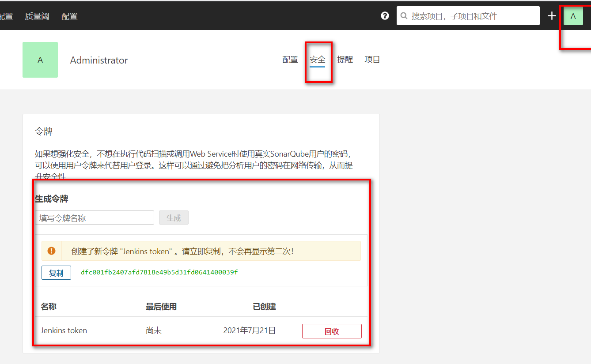Click the large Administrator avatar

click(40, 60)
